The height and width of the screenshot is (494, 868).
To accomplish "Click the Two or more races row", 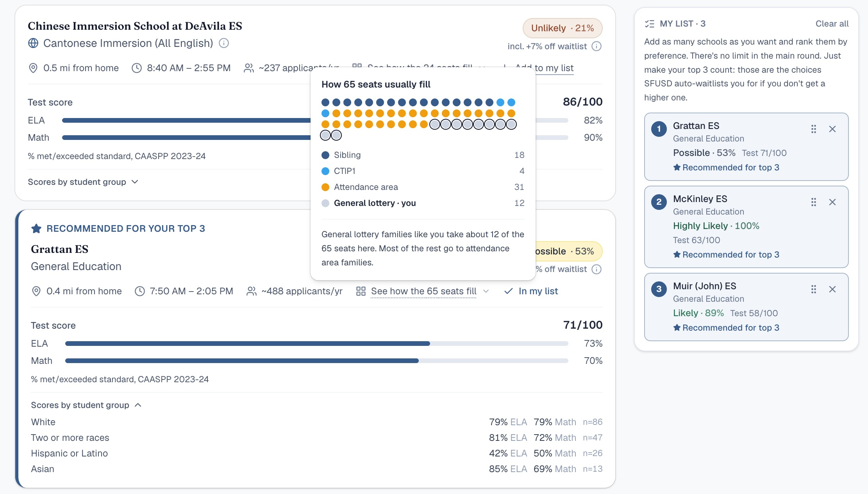I will click(316, 438).
